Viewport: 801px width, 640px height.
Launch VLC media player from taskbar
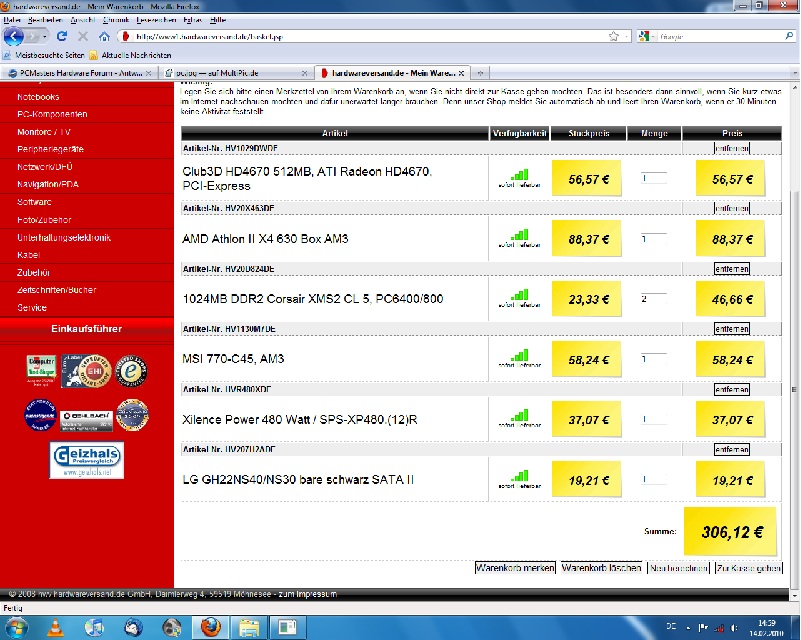tap(55, 628)
